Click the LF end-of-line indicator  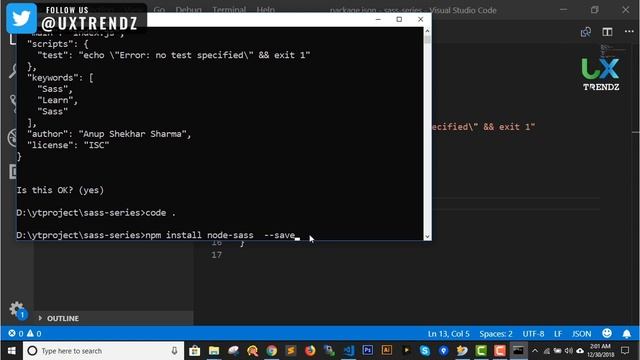558,333
